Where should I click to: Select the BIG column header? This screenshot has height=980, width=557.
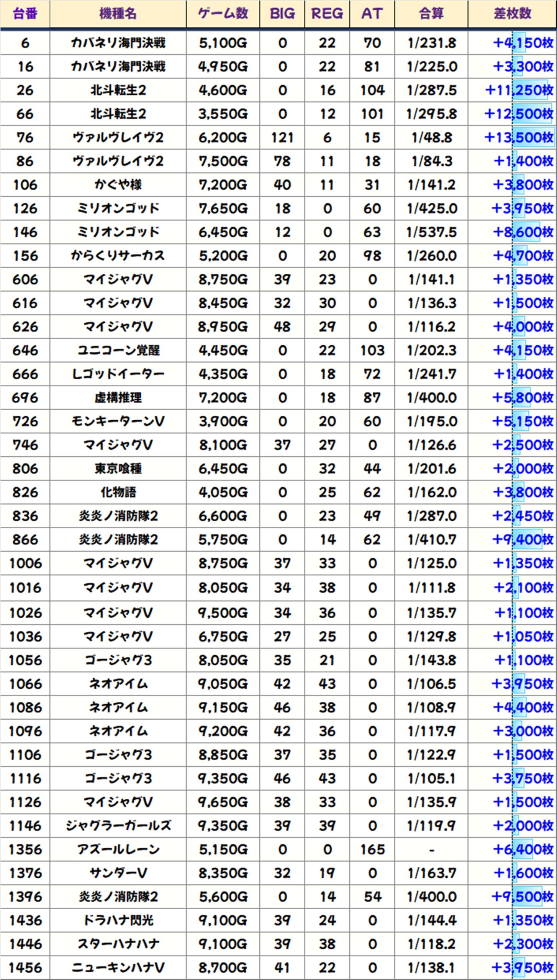click(x=282, y=14)
